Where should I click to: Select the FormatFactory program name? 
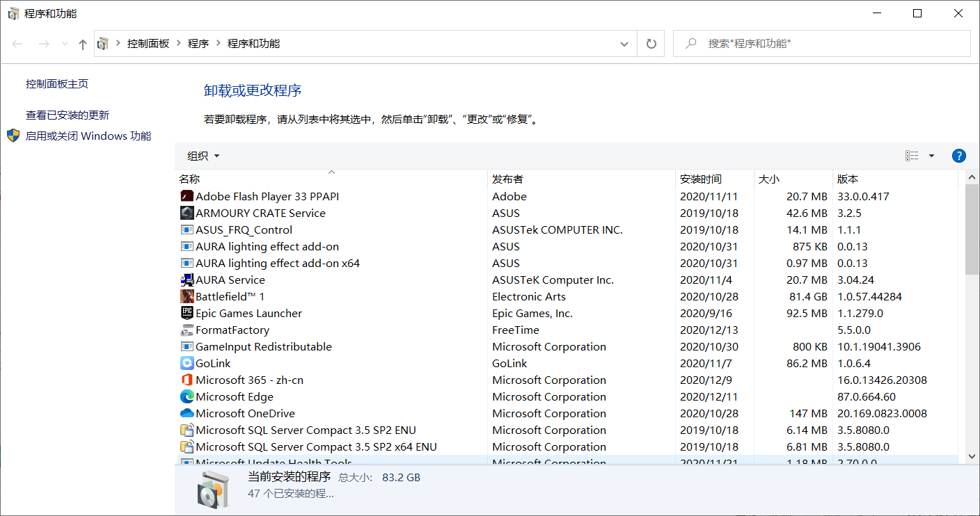(232, 330)
